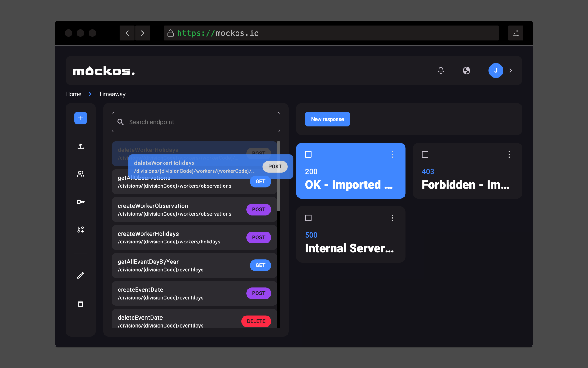Click GET badge on getAllObservations
The image size is (588, 368).
tap(260, 182)
